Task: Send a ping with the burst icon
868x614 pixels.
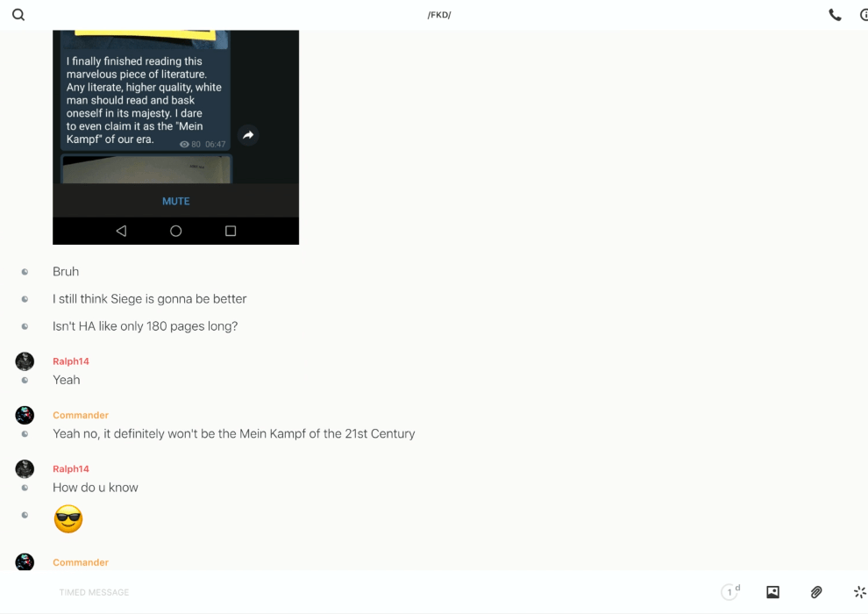Action: (859, 592)
